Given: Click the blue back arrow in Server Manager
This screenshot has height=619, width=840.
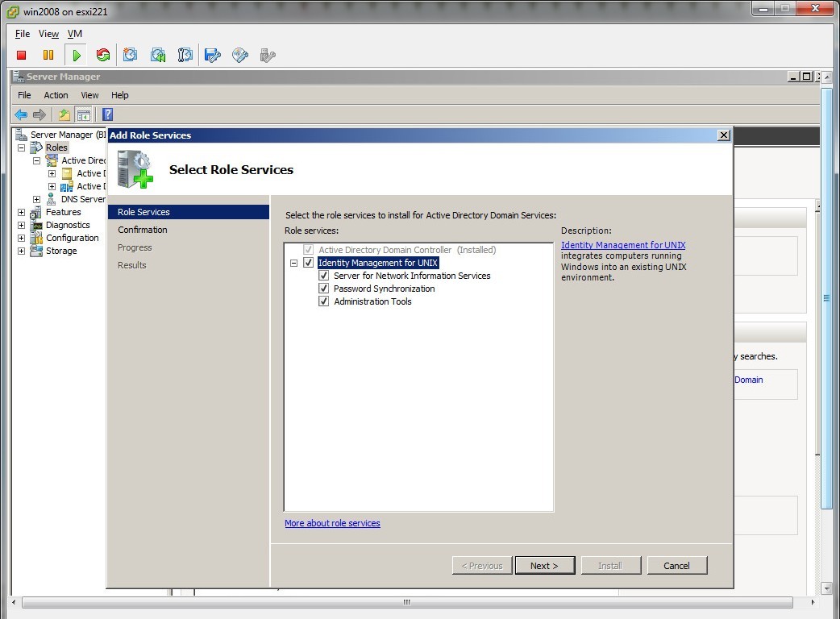Looking at the screenshot, I should 21,114.
